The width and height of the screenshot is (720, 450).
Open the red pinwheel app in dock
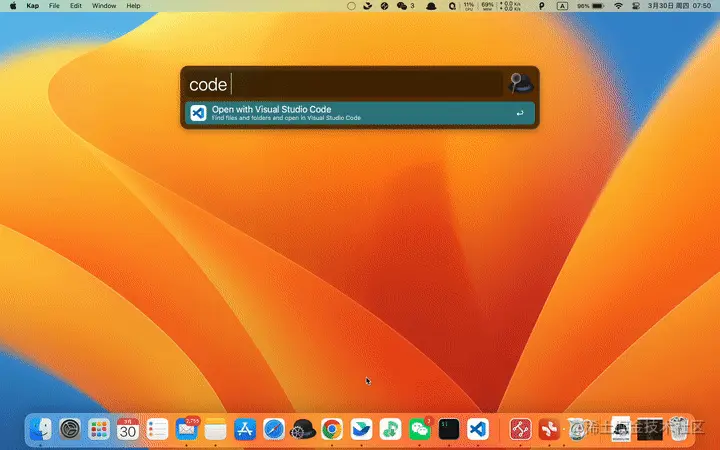pos(549,429)
